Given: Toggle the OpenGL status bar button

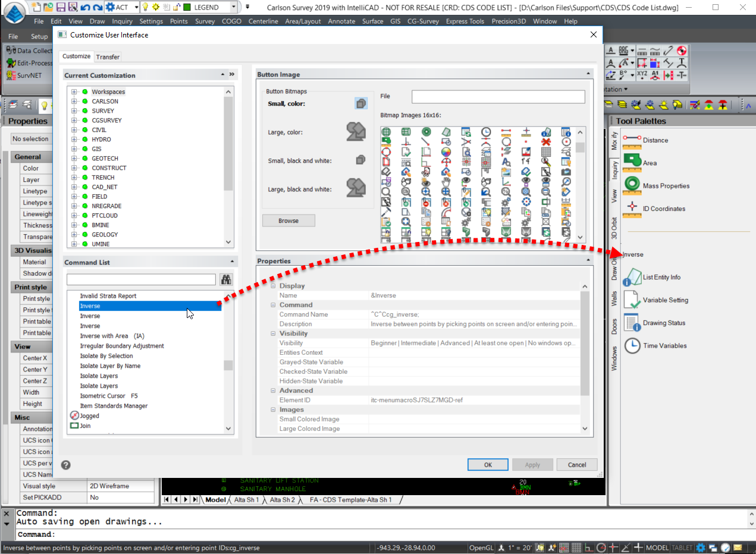Looking at the screenshot, I should click(481, 547).
